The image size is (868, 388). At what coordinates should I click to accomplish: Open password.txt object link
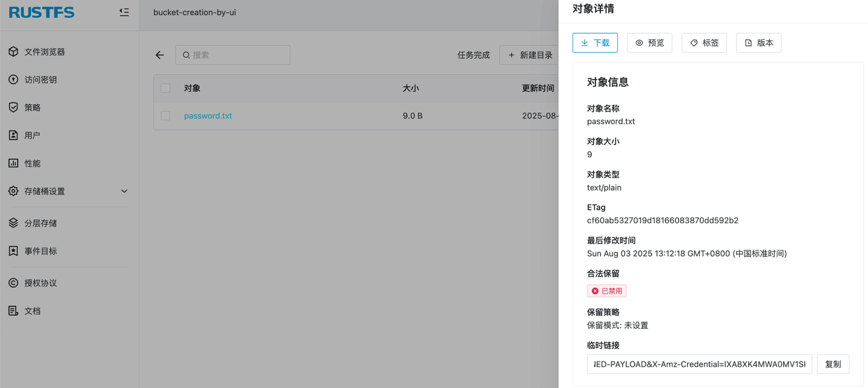coord(208,116)
